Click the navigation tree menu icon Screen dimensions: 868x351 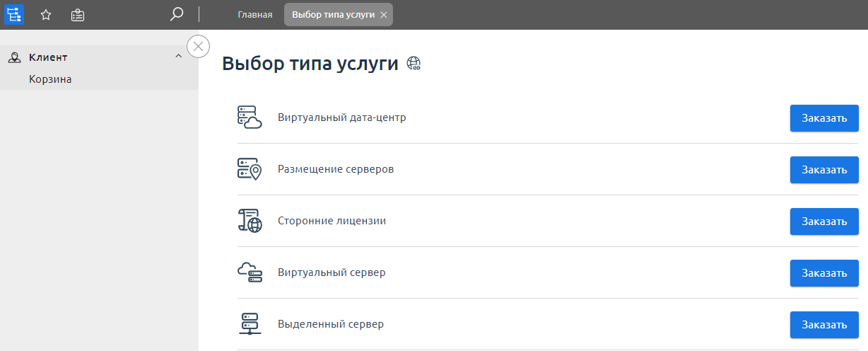pos(14,14)
